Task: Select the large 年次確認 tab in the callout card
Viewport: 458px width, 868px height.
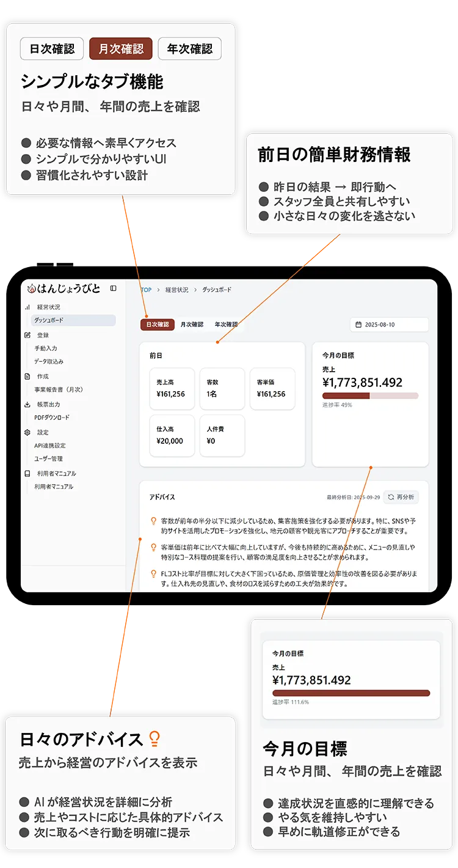Action: [190, 49]
